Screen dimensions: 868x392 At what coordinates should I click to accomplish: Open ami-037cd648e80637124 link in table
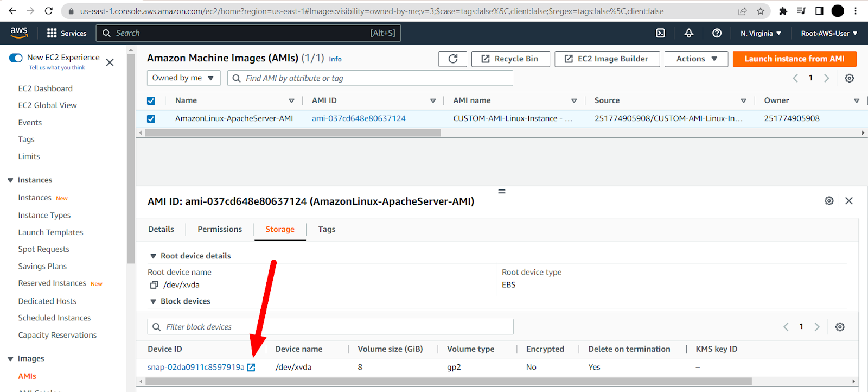(x=359, y=118)
